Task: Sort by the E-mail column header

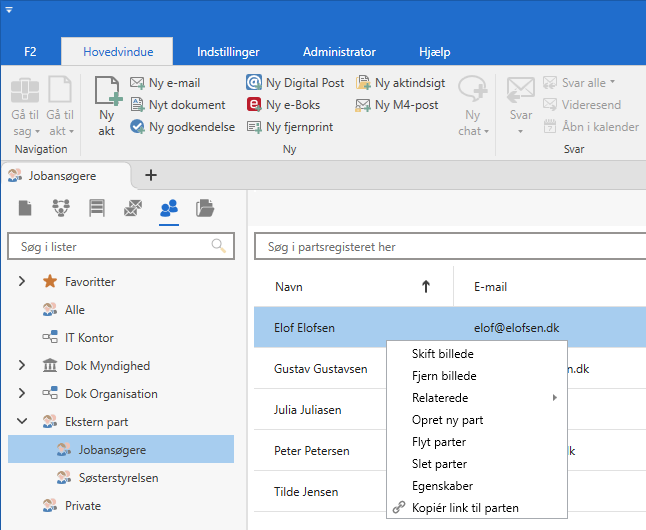Action: (550, 286)
